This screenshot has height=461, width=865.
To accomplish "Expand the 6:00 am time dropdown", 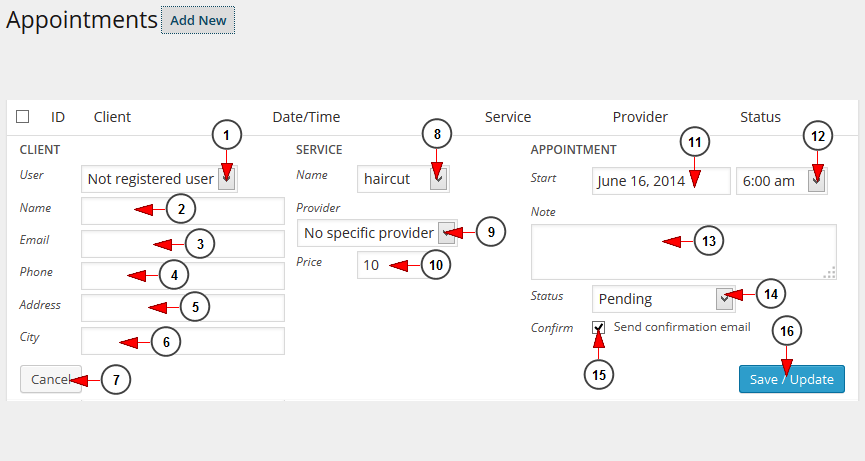I will coord(782,181).
